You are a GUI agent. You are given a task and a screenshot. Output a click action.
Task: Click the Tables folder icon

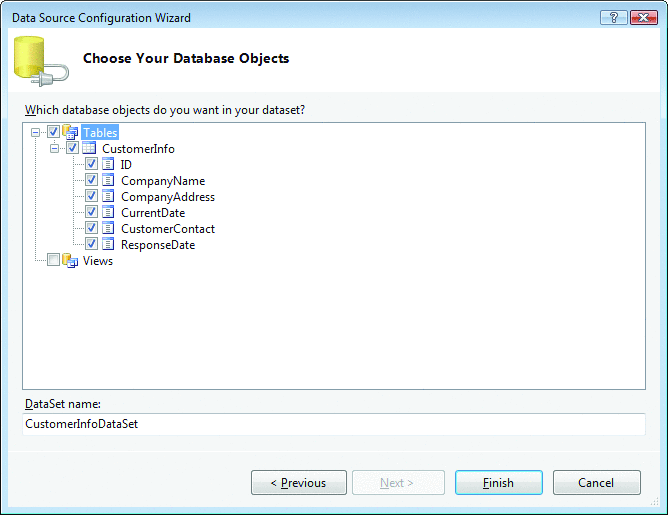70,132
